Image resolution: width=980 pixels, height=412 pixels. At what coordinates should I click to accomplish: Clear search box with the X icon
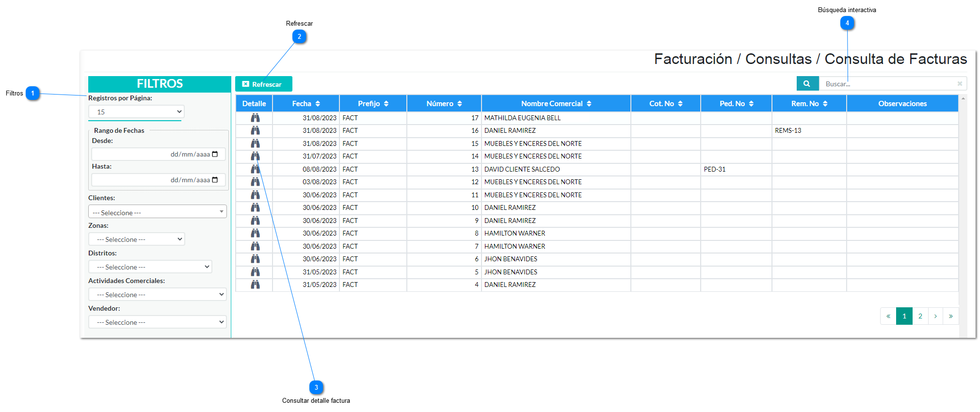pos(960,84)
